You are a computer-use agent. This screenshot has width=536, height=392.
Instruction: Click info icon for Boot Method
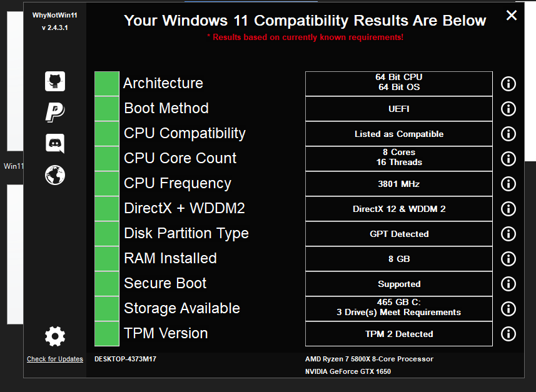(x=508, y=108)
